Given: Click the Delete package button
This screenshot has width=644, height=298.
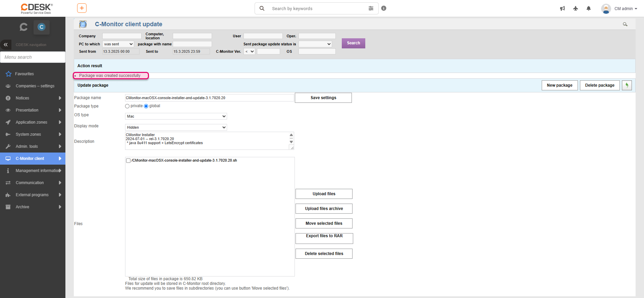Looking at the screenshot, I should pyautogui.click(x=600, y=85).
